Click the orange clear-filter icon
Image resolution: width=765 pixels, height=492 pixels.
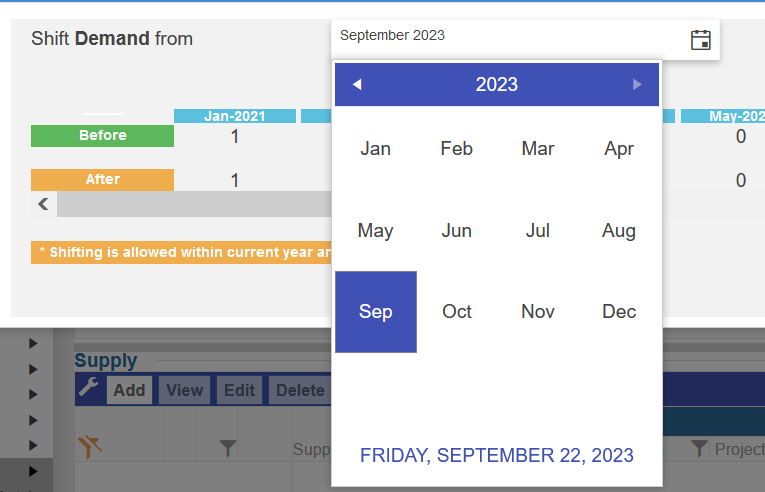[90, 447]
